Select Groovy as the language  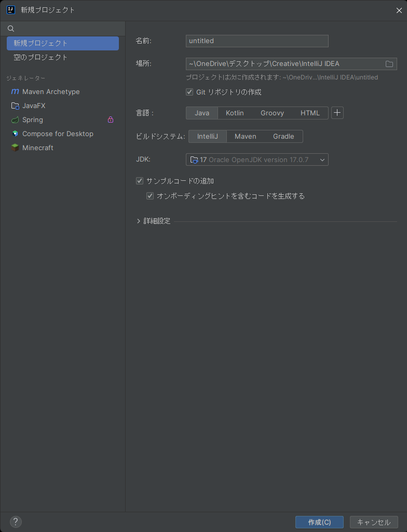[x=272, y=113]
